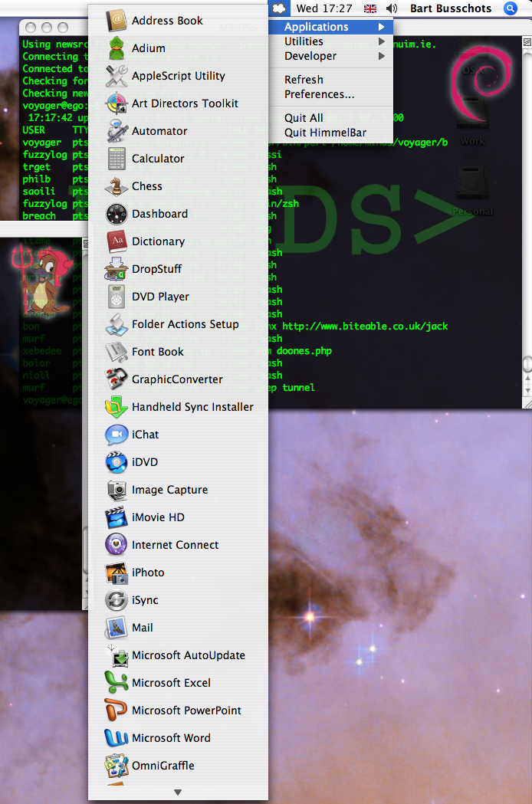Click the Automator robot icon
Image resolution: width=532 pixels, height=804 pixels.
click(x=117, y=131)
